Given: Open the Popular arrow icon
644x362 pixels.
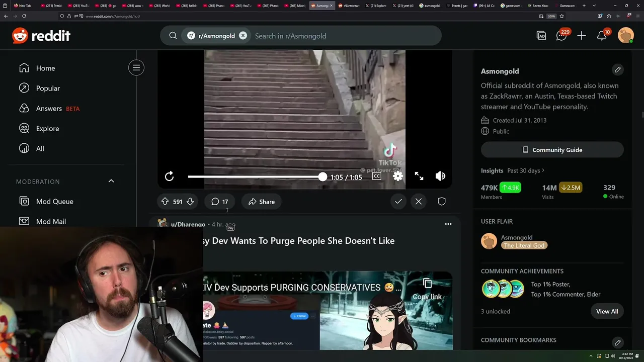Looking at the screenshot, I should 24,88.
